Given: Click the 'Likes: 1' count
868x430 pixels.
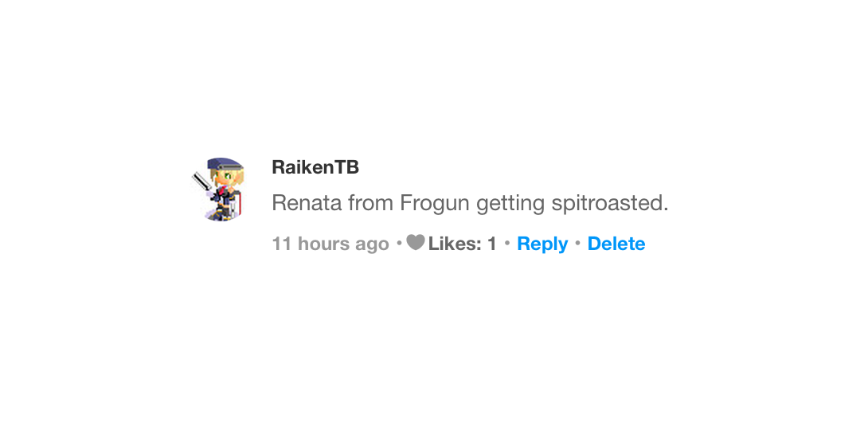Looking at the screenshot, I should click(463, 244).
